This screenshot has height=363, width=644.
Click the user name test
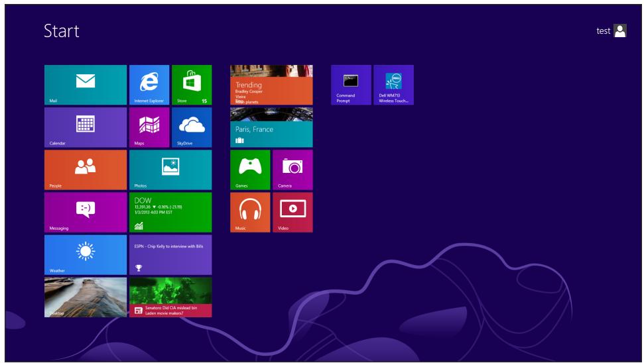click(x=604, y=31)
